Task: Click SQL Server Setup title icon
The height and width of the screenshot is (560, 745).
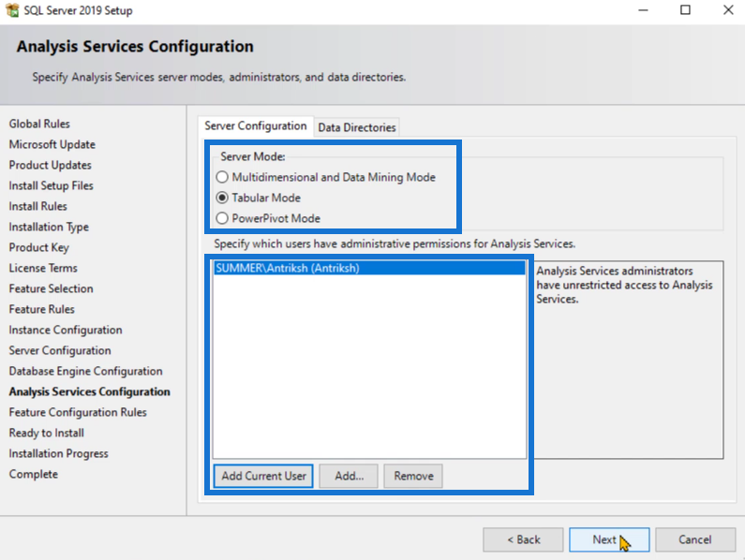Action: (12, 10)
